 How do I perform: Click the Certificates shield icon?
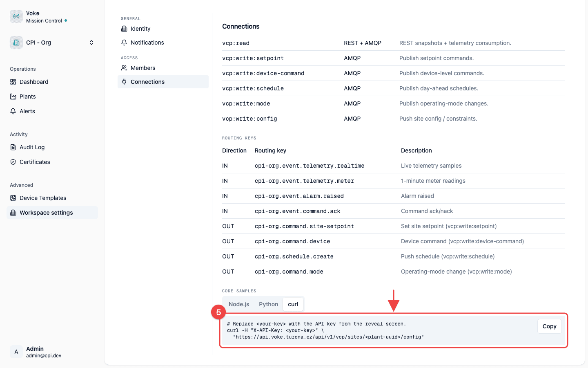[x=13, y=162]
